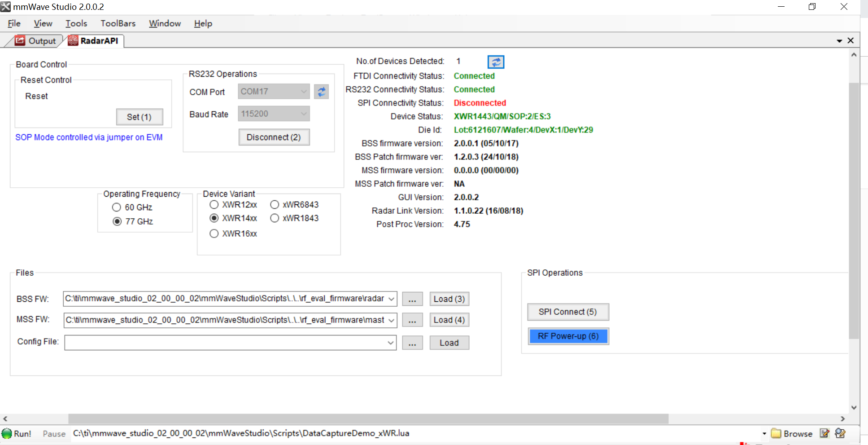
Task: Click the Post Proc Version 4.75 value
Action: click(462, 224)
